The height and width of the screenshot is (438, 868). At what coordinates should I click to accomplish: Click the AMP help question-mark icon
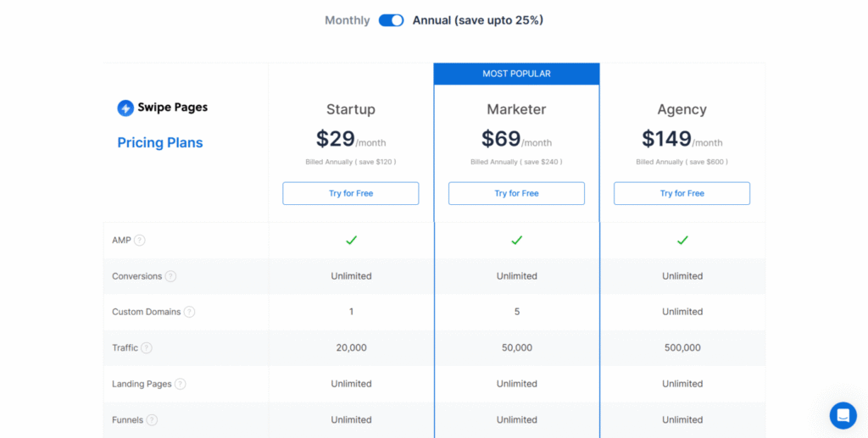(140, 241)
